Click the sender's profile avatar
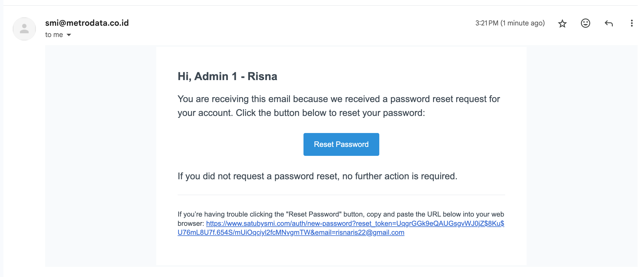Viewport: 644px width, 277px height. (x=24, y=29)
